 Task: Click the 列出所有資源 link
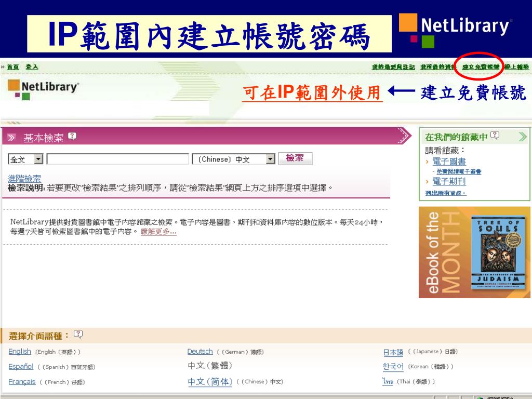[x=445, y=193]
